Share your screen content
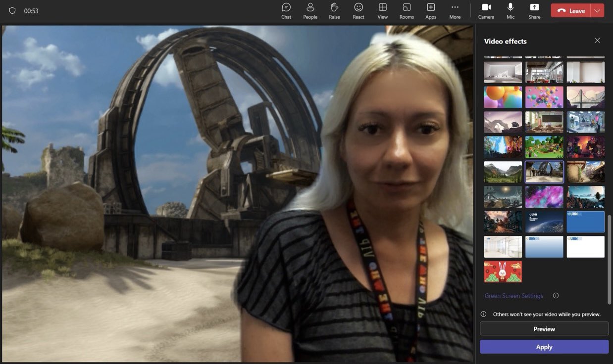Viewport: 613px width, 364px height. point(534,10)
